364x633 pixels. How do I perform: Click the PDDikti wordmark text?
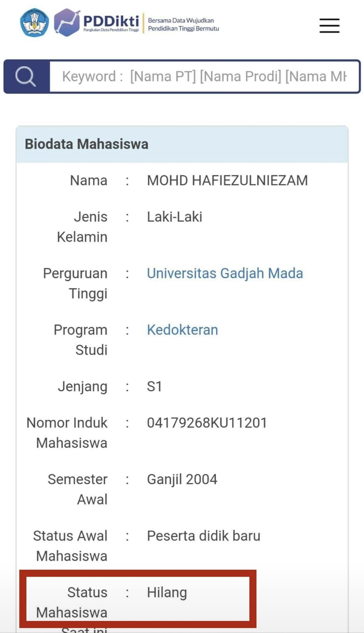[x=111, y=21]
